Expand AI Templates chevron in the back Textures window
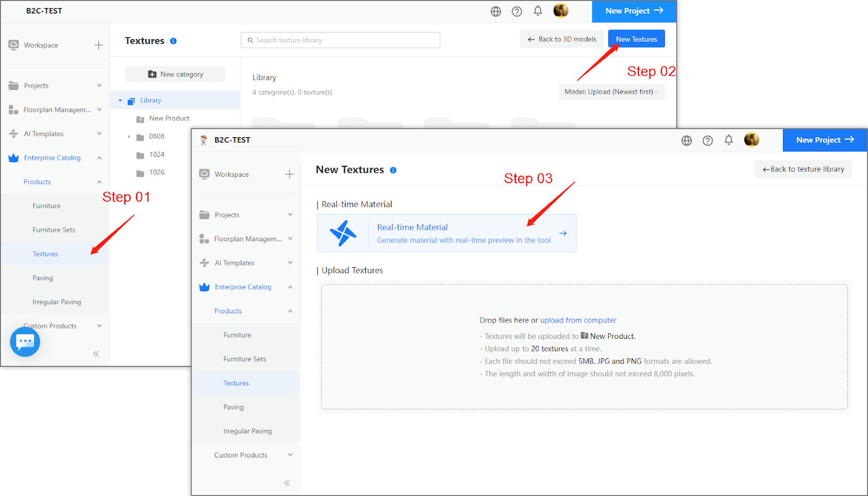 pyautogui.click(x=99, y=133)
